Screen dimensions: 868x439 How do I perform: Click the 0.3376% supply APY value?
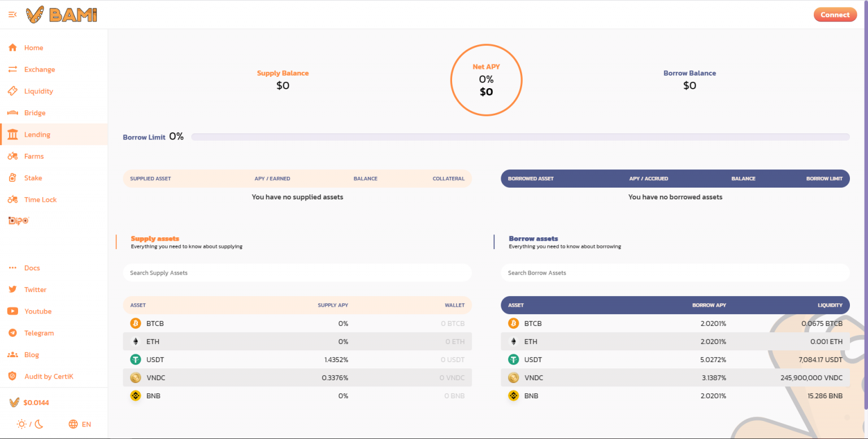(x=335, y=377)
